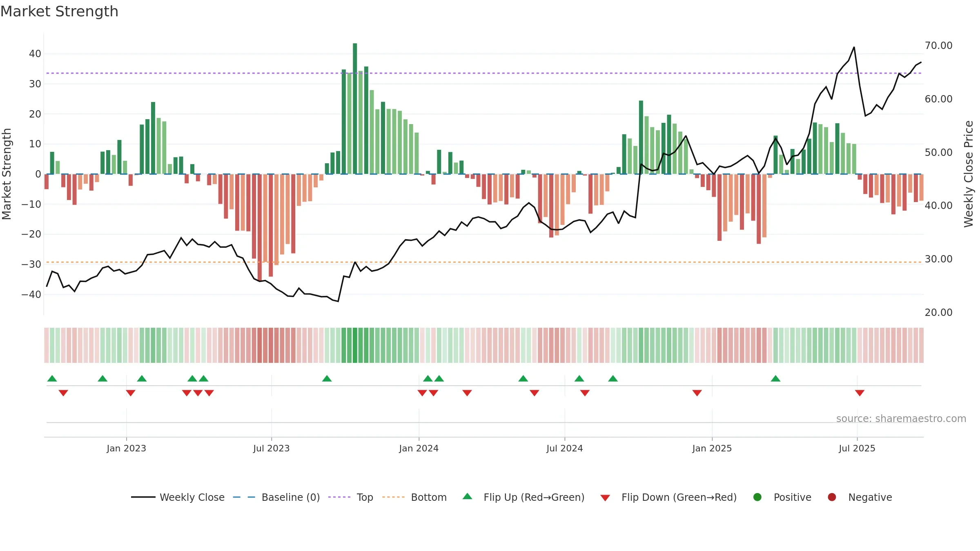Image resolution: width=980 pixels, height=551 pixels.
Task: Click the Jul 2025 axis label
Action: coord(857,448)
